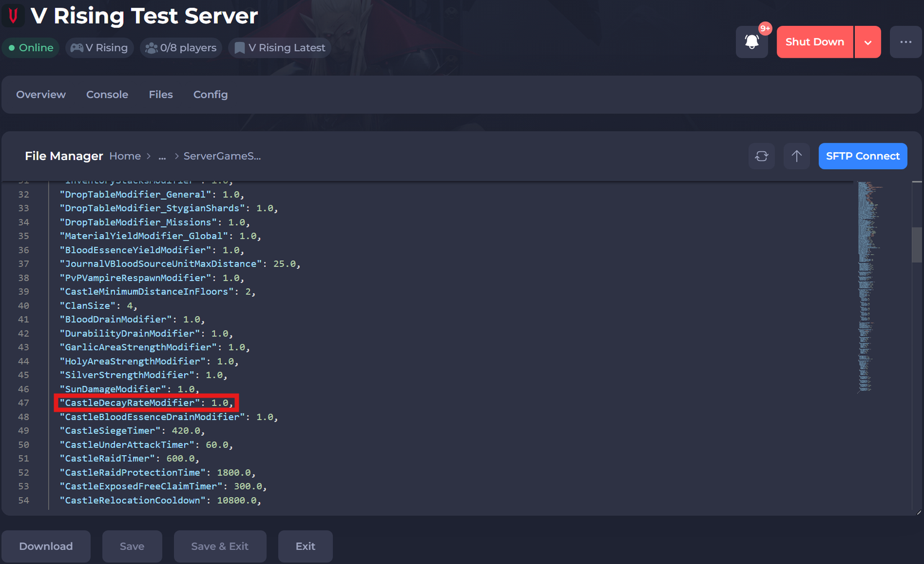Click the "BloodEssenceYieldModifier" line
Viewport: 924px width, 564px height.
tap(152, 250)
